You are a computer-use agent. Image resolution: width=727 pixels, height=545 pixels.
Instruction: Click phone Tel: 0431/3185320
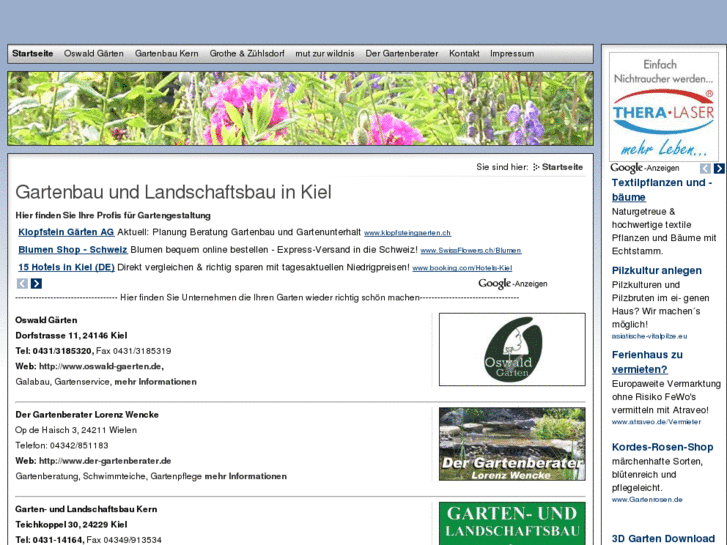point(54,351)
